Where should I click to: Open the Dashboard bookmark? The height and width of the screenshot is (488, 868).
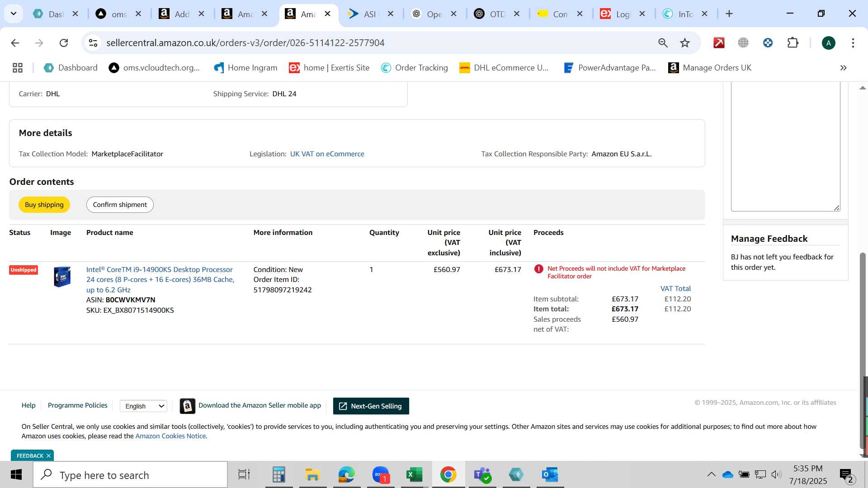click(71, 68)
